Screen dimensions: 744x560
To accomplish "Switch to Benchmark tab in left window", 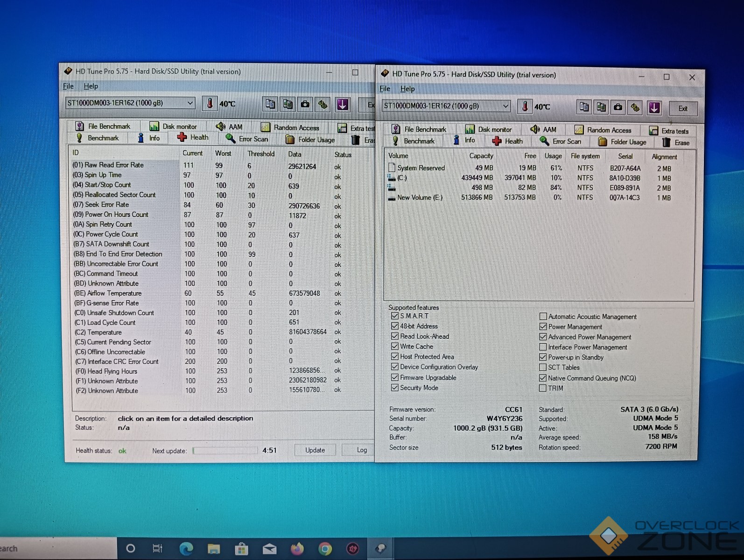I will [97, 138].
